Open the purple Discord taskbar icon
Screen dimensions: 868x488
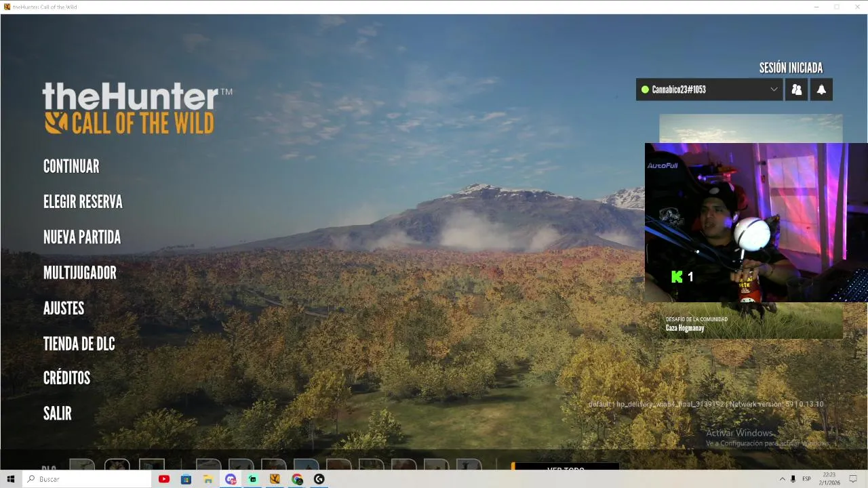tap(231, 479)
